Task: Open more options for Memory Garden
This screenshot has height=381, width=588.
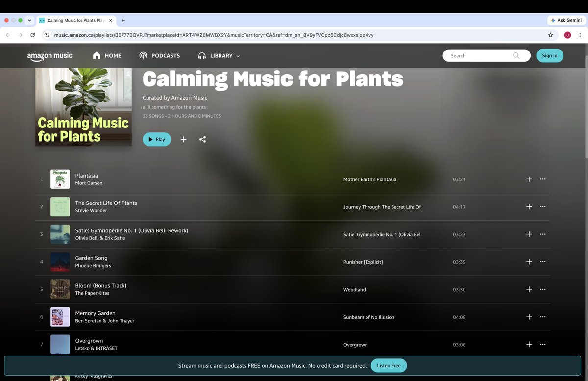Action: point(543,317)
